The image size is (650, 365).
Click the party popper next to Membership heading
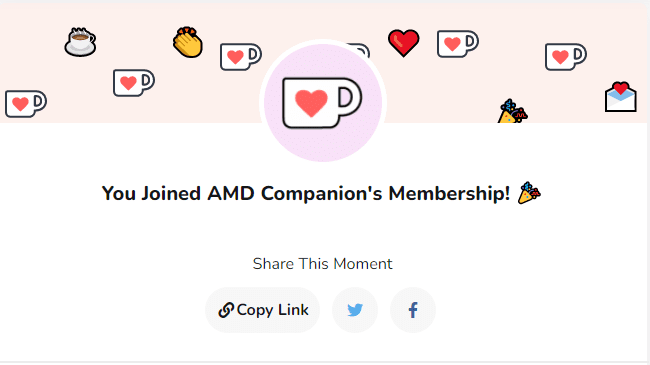529,193
